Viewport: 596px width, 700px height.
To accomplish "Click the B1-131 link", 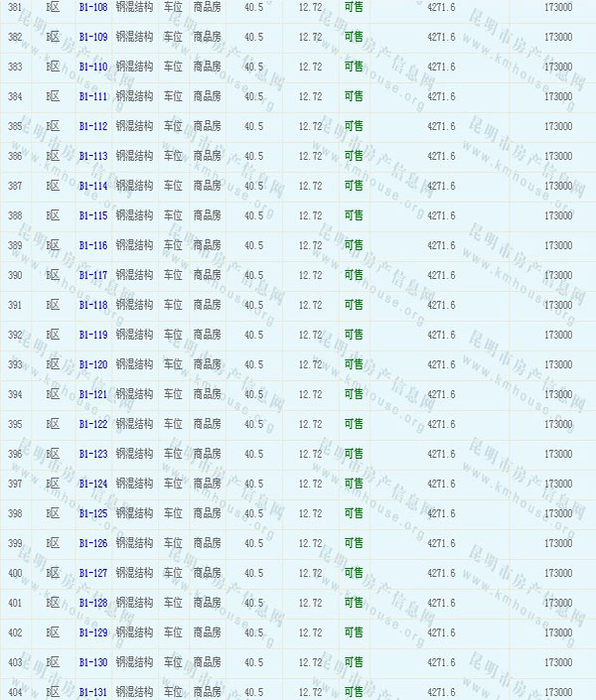I will (x=93, y=692).
